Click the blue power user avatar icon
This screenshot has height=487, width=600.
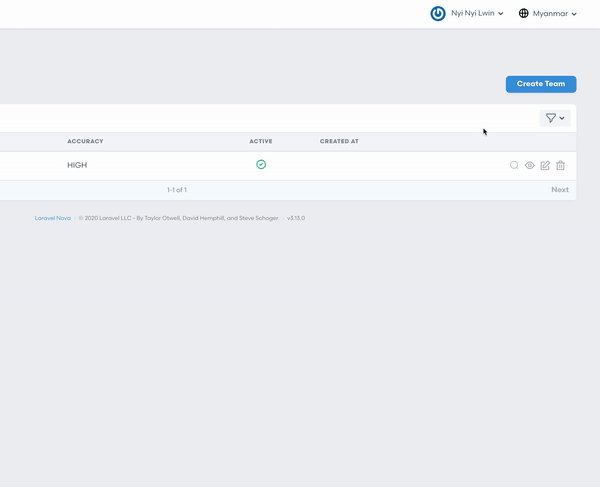click(x=438, y=14)
